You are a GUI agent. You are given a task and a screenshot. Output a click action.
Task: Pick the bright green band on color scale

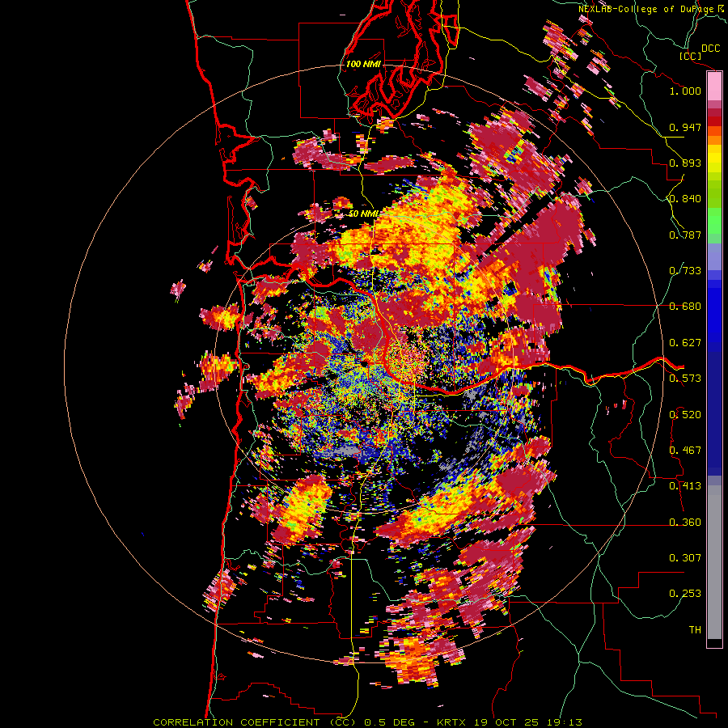point(714,221)
